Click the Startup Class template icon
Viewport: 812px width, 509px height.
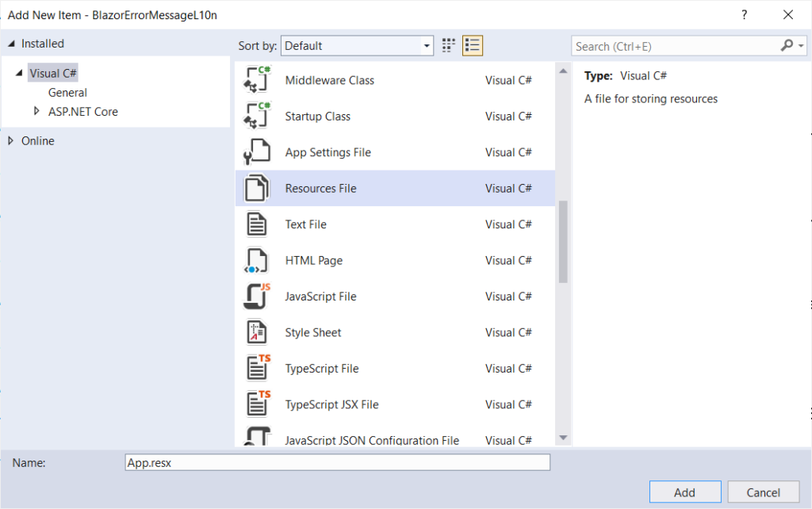(x=257, y=116)
